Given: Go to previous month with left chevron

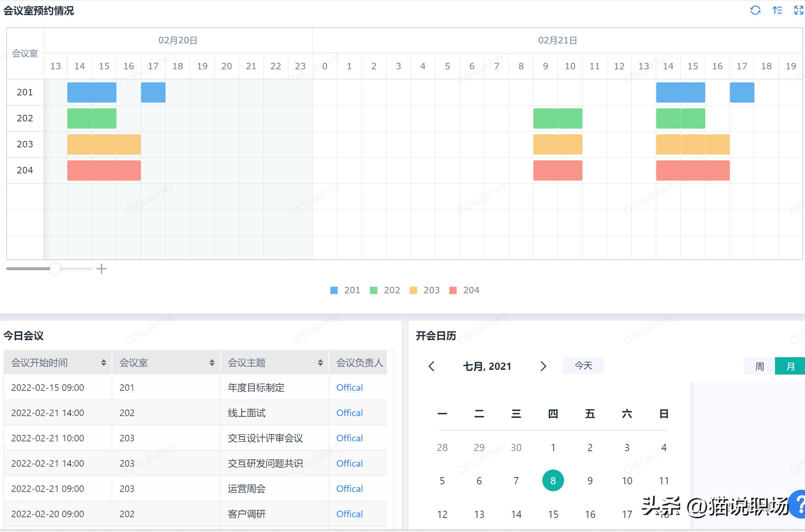Looking at the screenshot, I should click(x=432, y=366).
